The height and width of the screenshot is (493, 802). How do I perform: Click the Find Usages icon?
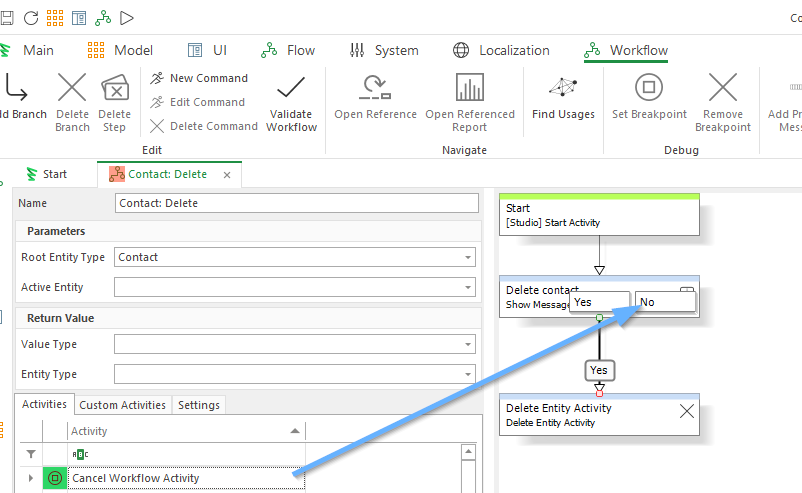pyautogui.click(x=563, y=87)
